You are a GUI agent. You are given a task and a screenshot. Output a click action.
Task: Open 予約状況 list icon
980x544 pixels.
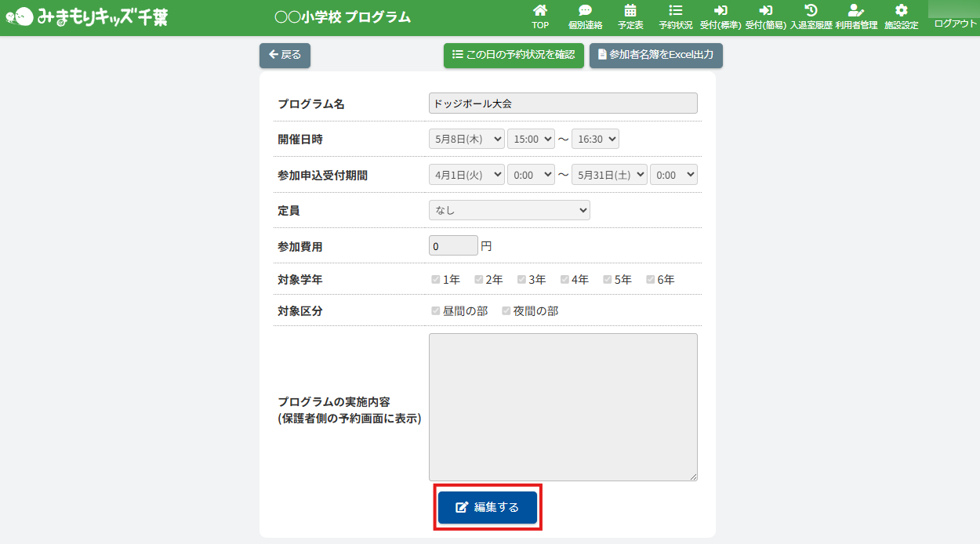[676, 11]
